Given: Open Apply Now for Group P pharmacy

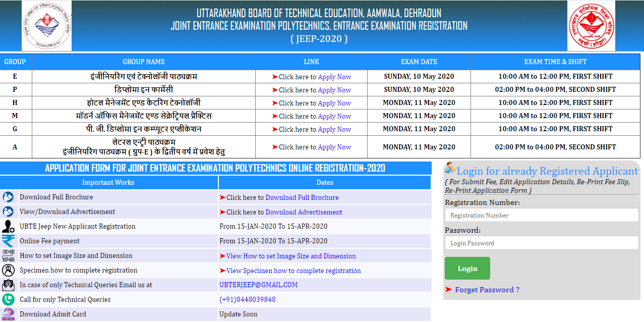Looking at the screenshot, I should [x=334, y=90].
